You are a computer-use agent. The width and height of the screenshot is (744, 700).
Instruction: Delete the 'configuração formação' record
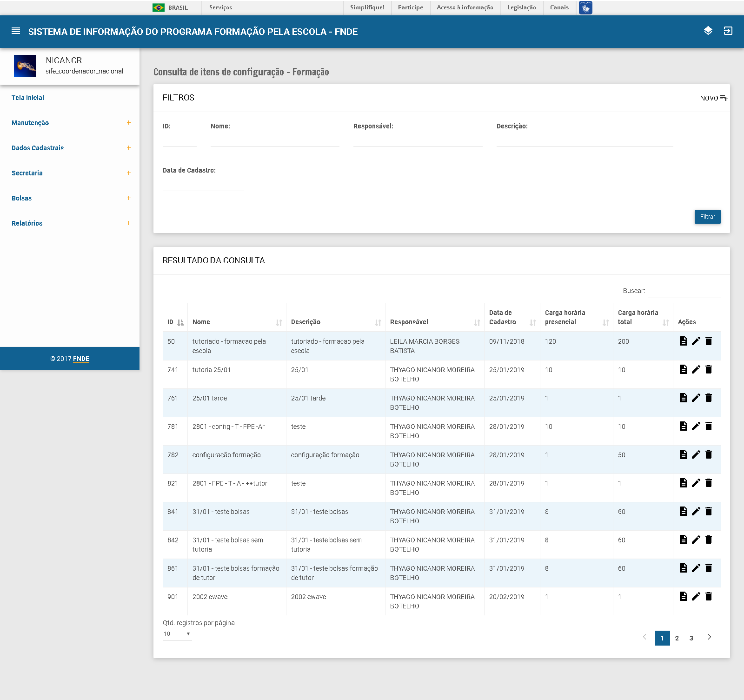point(708,455)
